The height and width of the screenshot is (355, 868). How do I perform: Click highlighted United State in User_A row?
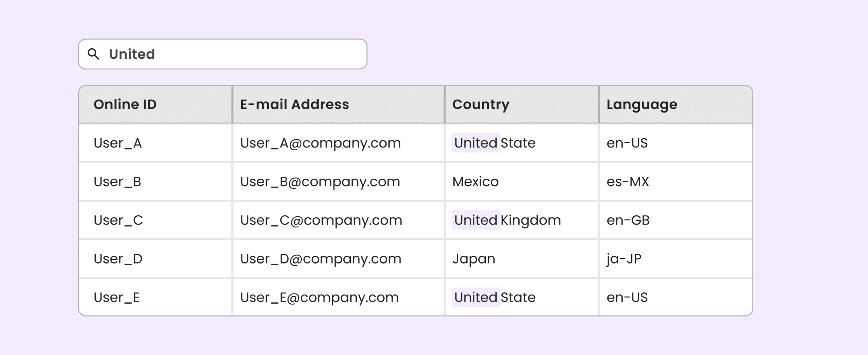point(494,143)
